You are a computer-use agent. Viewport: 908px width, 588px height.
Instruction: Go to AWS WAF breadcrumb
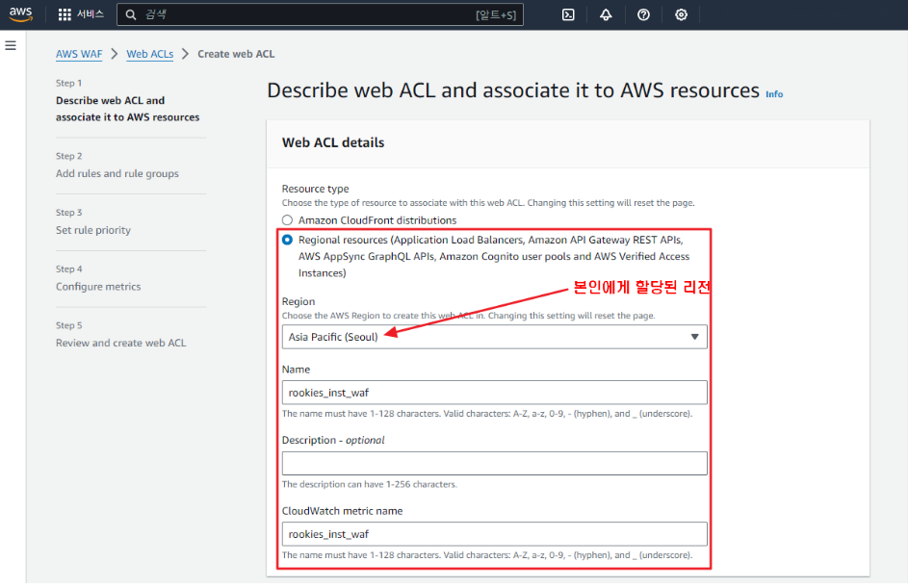click(79, 54)
